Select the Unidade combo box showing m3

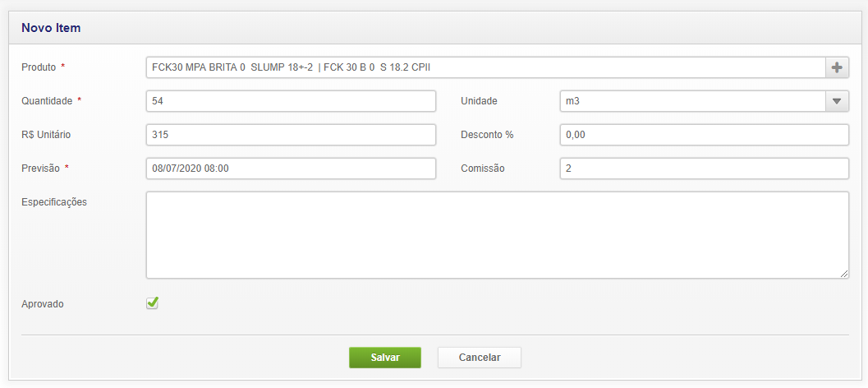(x=691, y=101)
